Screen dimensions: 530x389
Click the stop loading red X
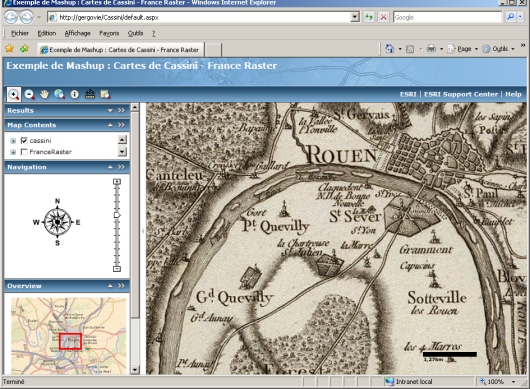coord(383,17)
